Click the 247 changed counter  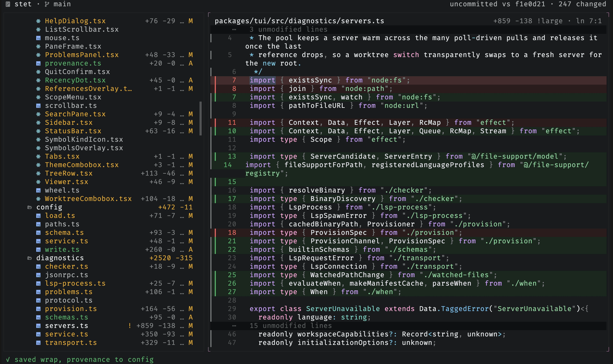pos(582,4)
